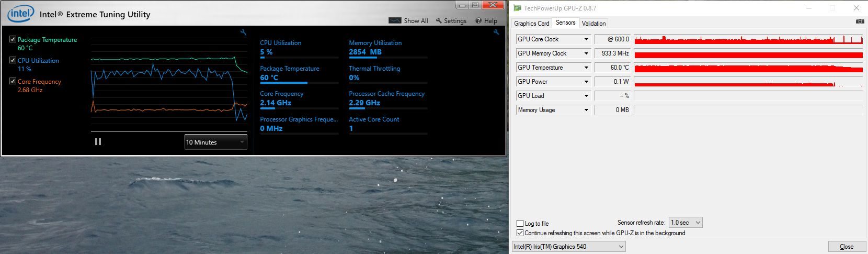Expand the Memory Usage sensor dropdown

pos(586,110)
